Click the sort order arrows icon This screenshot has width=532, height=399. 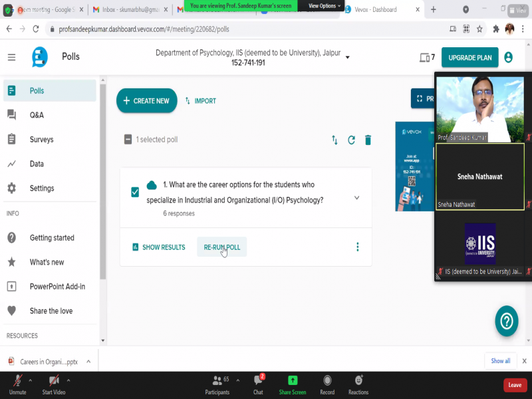(x=334, y=140)
